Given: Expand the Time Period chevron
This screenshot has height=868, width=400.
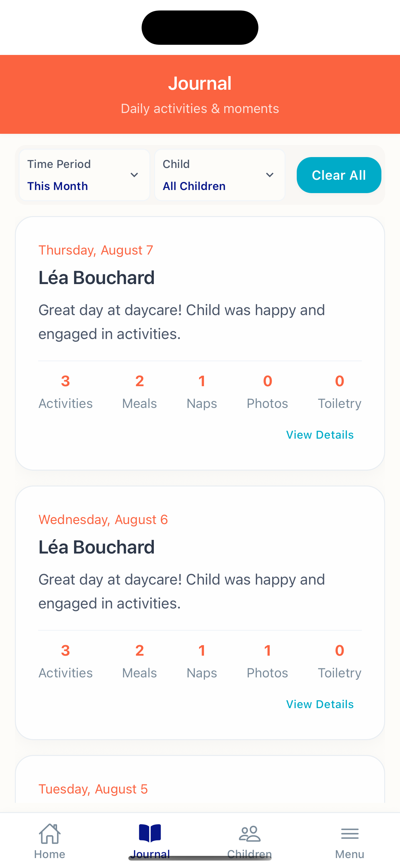Looking at the screenshot, I should pos(134,175).
